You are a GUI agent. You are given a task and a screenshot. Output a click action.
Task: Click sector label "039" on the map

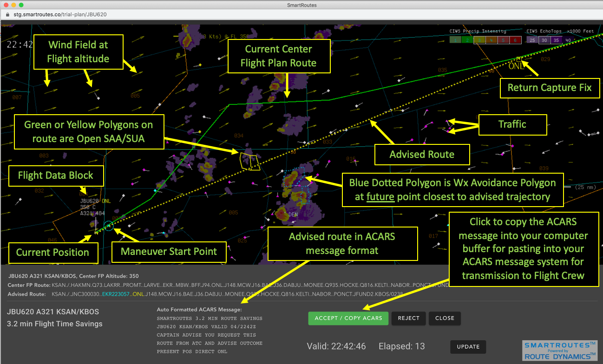544,168
